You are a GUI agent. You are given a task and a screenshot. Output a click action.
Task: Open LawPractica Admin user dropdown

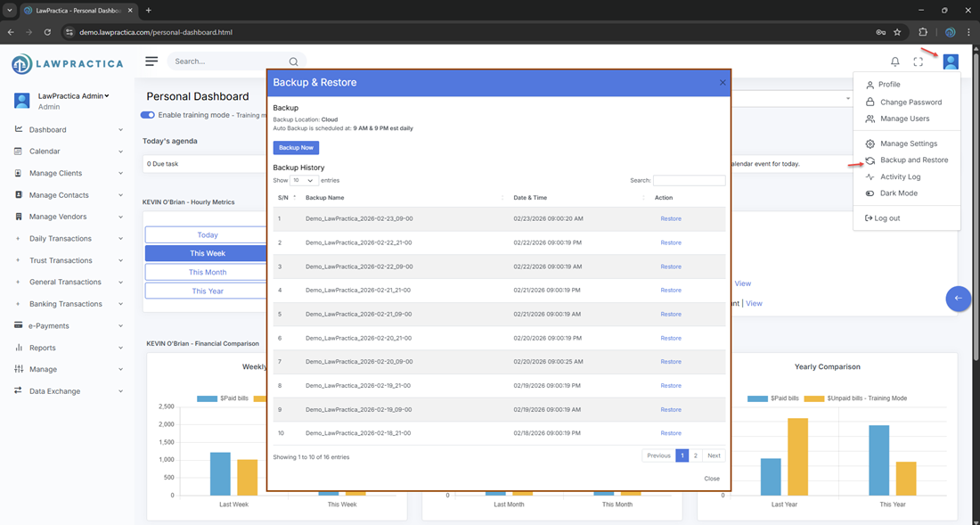click(x=73, y=96)
